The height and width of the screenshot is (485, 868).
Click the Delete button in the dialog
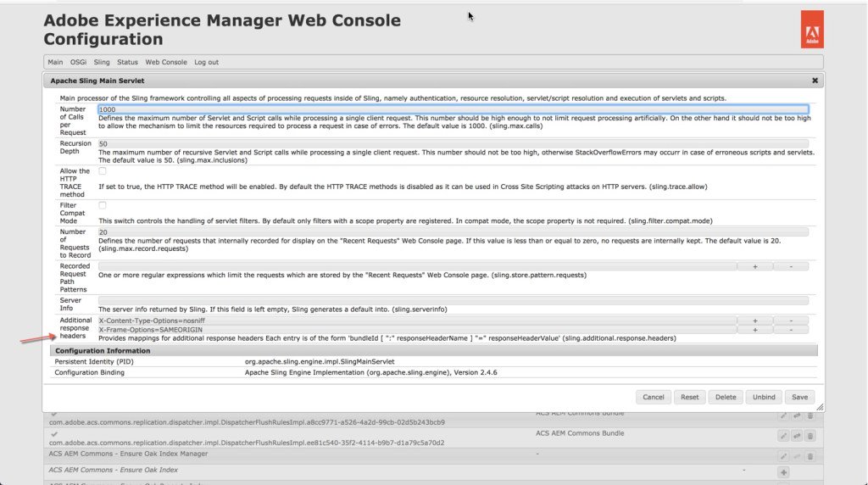(726, 397)
